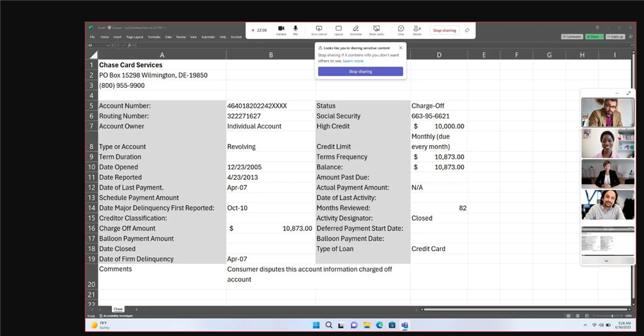Viewport: 644px width, 336px height.
Task: Pin the sharing toolbar
Action: 467,30
